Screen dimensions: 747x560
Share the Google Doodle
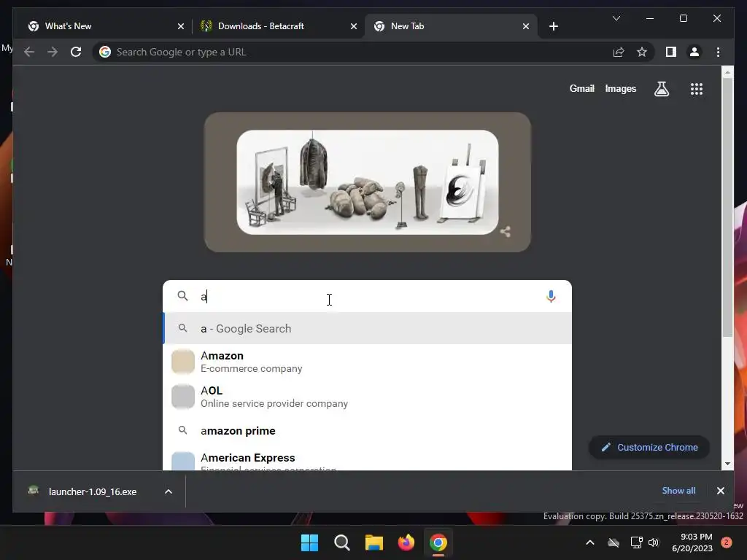pos(506,232)
